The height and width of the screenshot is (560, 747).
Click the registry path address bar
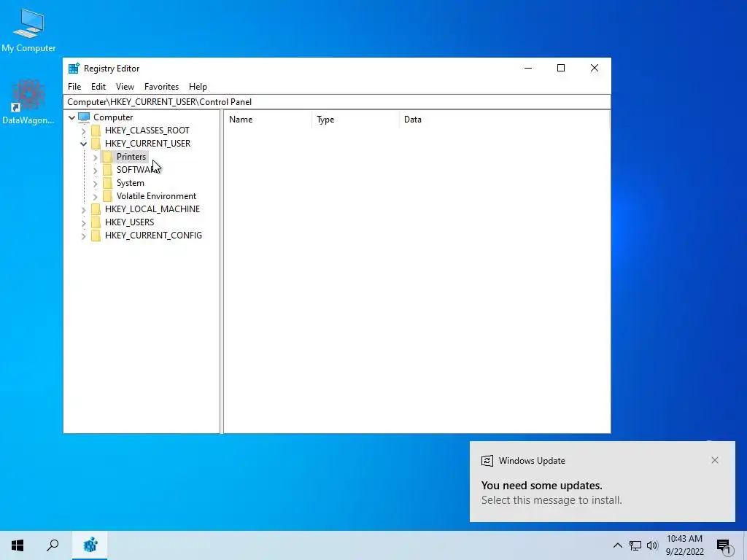coord(337,102)
